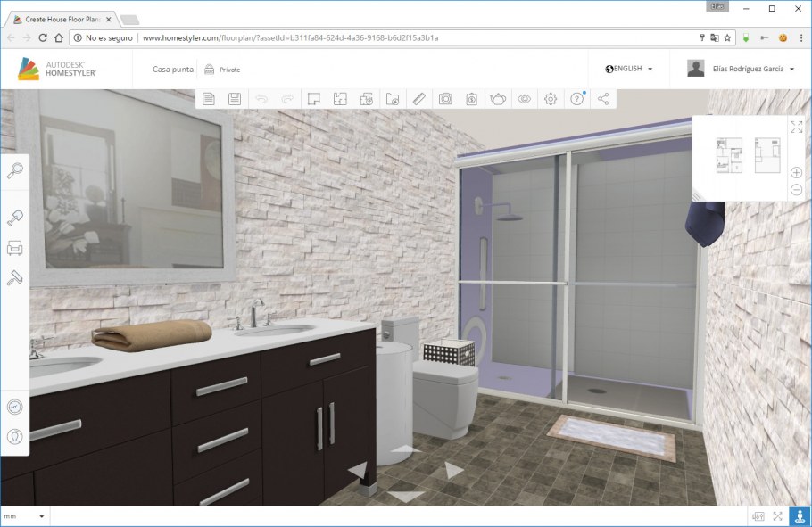The width and height of the screenshot is (812, 527).
Task: Expand the Elías Rodríguez García account menu
Action: coord(748,69)
